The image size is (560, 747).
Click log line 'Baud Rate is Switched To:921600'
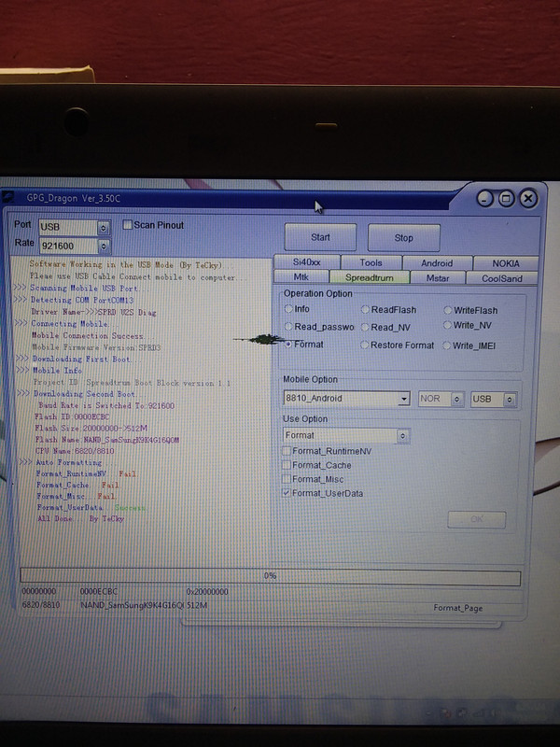pos(106,405)
